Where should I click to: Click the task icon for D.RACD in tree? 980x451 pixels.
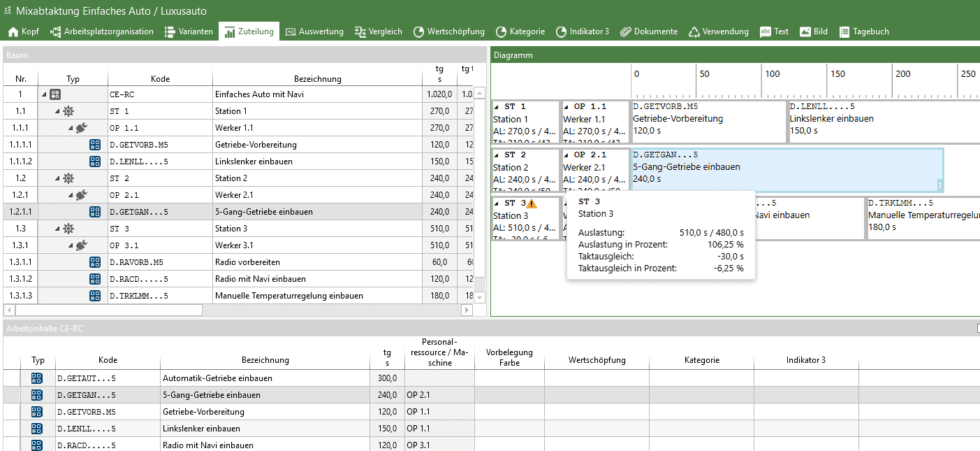[95, 279]
